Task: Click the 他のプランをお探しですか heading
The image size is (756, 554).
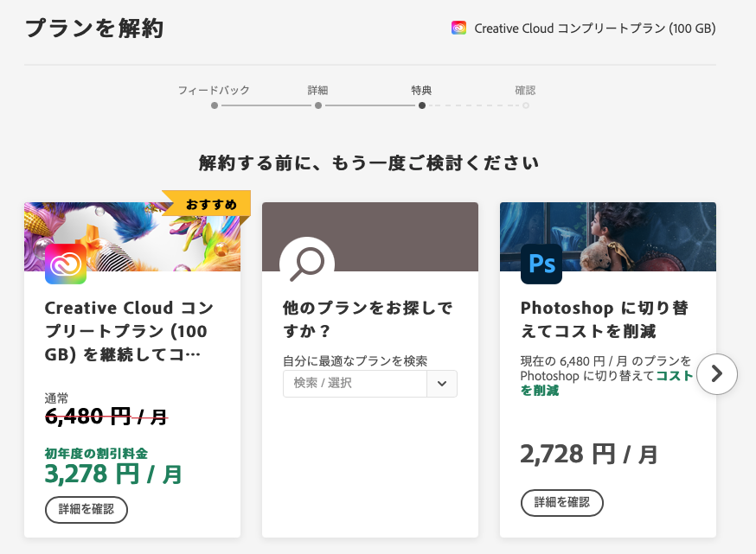Action: [x=368, y=319]
